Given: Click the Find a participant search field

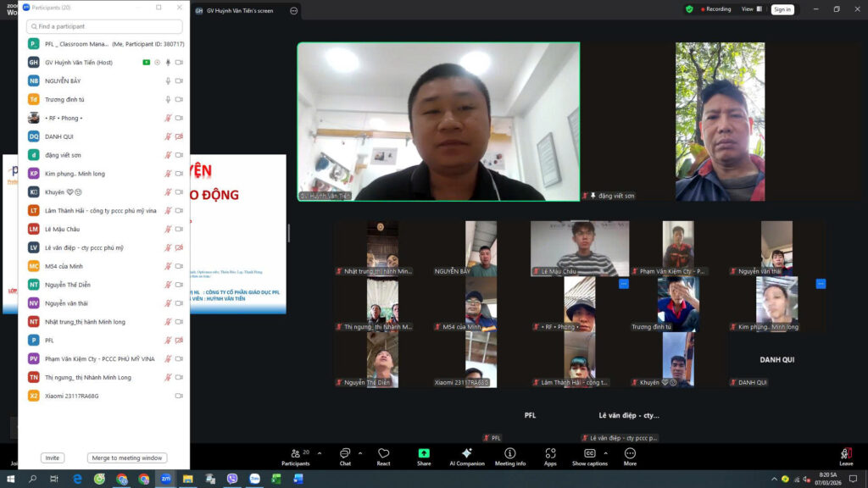Looking at the screenshot, I should [x=104, y=27].
